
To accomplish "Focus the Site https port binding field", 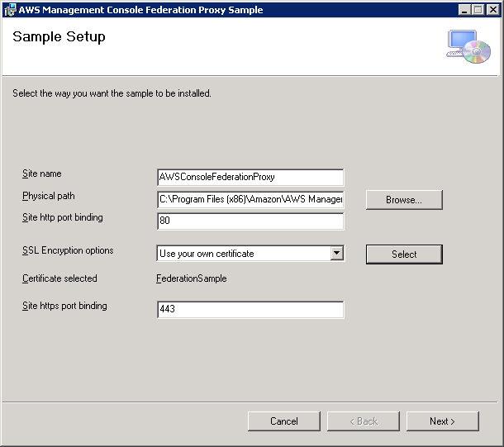I will click(250, 310).
